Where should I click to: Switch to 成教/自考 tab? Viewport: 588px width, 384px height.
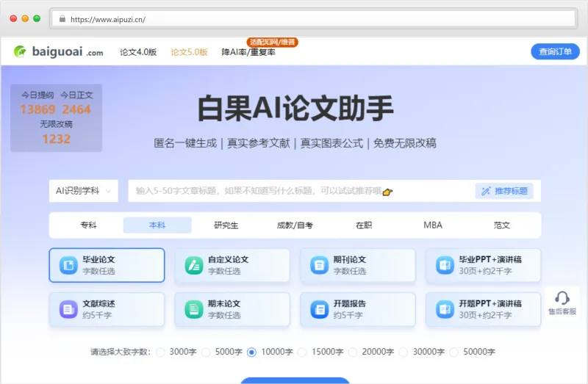pos(295,225)
